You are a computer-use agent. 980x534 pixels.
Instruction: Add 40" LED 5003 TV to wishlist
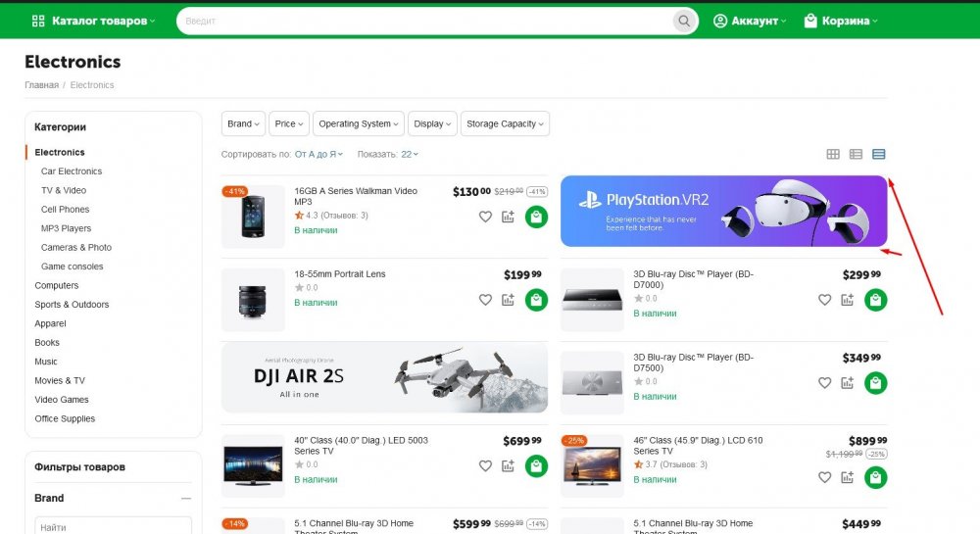(x=485, y=466)
